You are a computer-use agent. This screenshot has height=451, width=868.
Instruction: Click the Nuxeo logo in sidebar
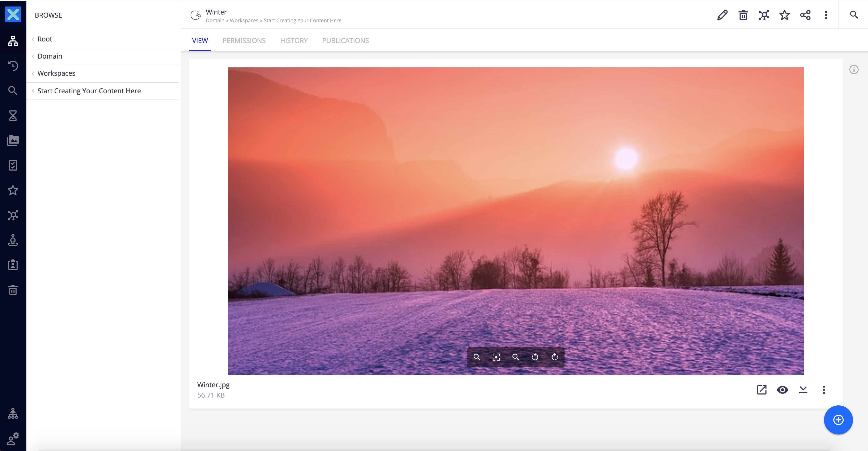click(13, 15)
